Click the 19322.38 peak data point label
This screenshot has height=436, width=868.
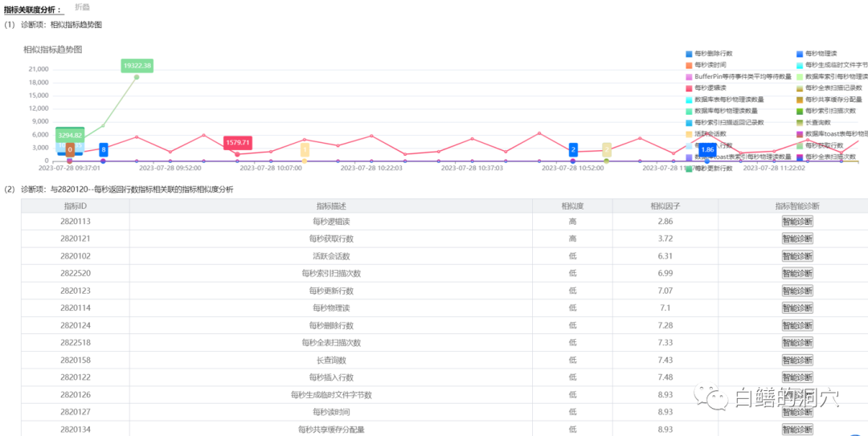tap(137, 66)
